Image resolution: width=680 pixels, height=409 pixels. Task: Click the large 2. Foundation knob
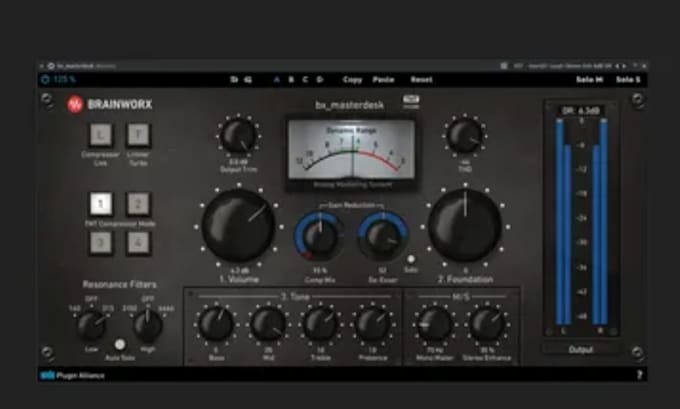pos(465,226)
